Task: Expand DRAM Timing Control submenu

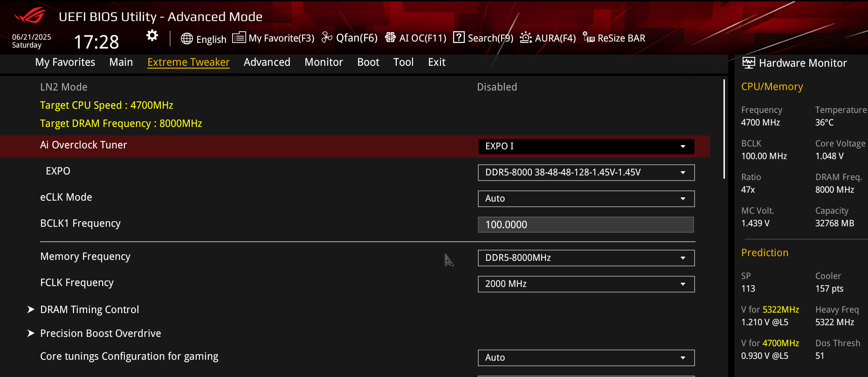Action: (90, 309)
